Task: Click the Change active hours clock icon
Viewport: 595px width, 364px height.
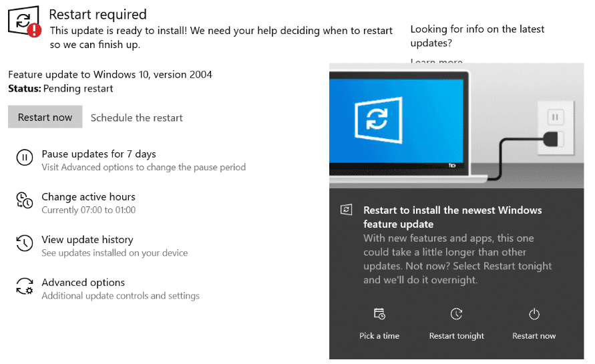Action: click(25, 200)
